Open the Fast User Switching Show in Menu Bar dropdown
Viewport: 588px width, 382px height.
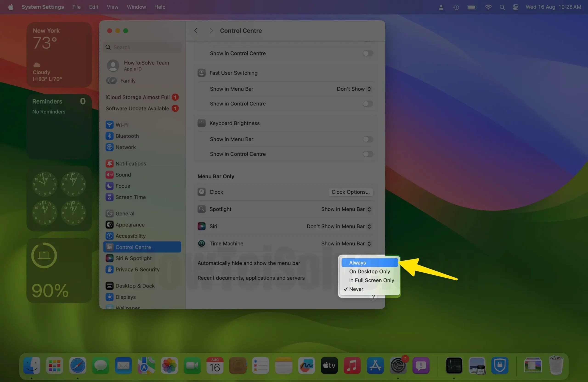[x=354, y=89]
